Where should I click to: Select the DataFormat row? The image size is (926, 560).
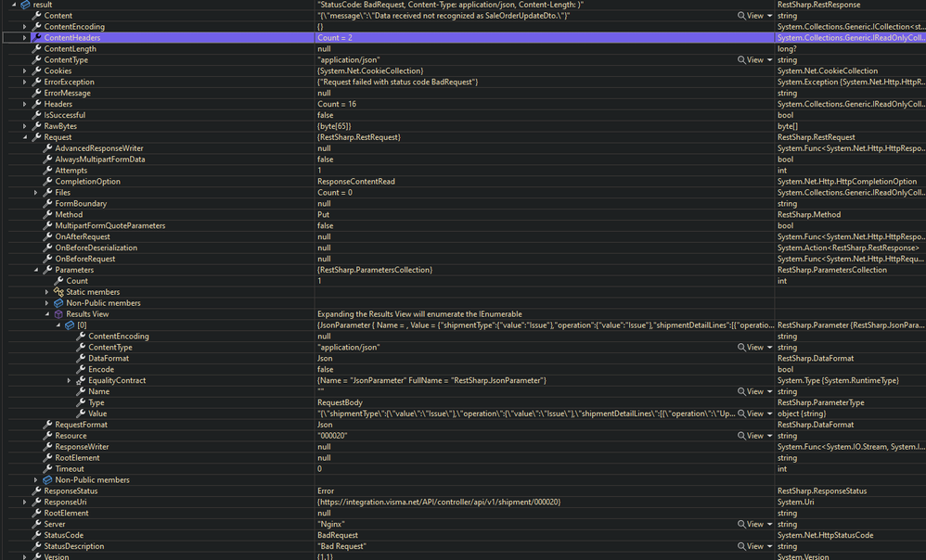click(x=463, y=359)
